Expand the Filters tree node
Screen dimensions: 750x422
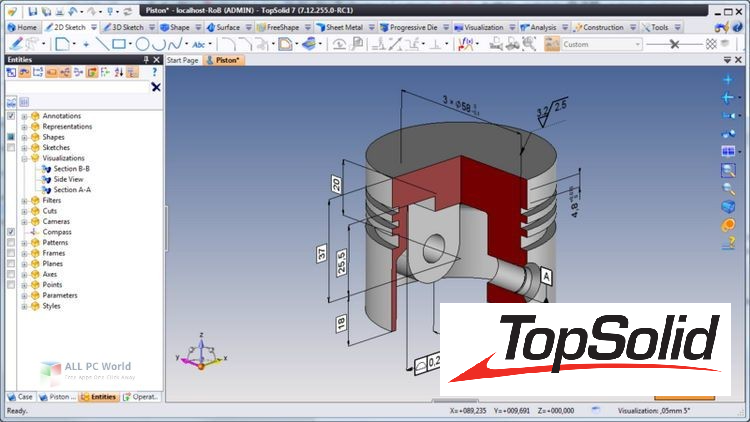pos(24,200)
